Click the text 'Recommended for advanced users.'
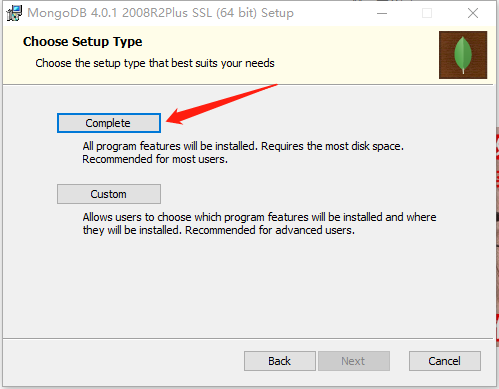Image resolution: width=499 pixels, height=389 pixels. 270,230
